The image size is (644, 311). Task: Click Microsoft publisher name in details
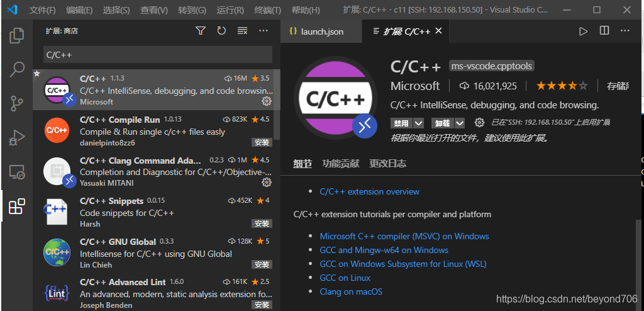[x=415, y=86]
